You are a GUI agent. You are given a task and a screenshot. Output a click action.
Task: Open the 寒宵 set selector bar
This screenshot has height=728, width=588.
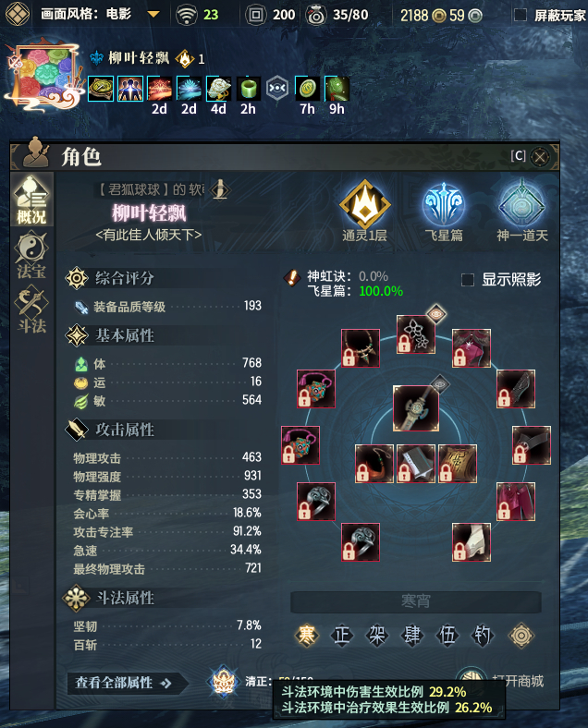(x=416, y=601)
